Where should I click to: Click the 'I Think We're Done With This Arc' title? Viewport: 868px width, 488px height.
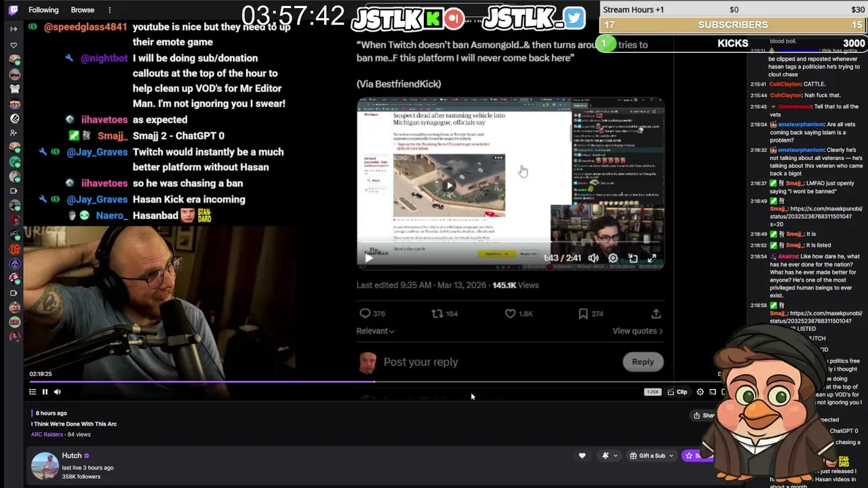coord(74,424)
